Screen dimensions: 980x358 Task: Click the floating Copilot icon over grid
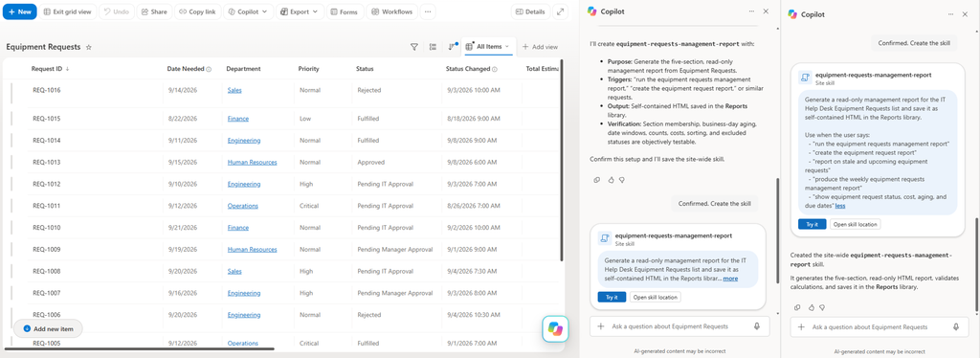point(555,328)
